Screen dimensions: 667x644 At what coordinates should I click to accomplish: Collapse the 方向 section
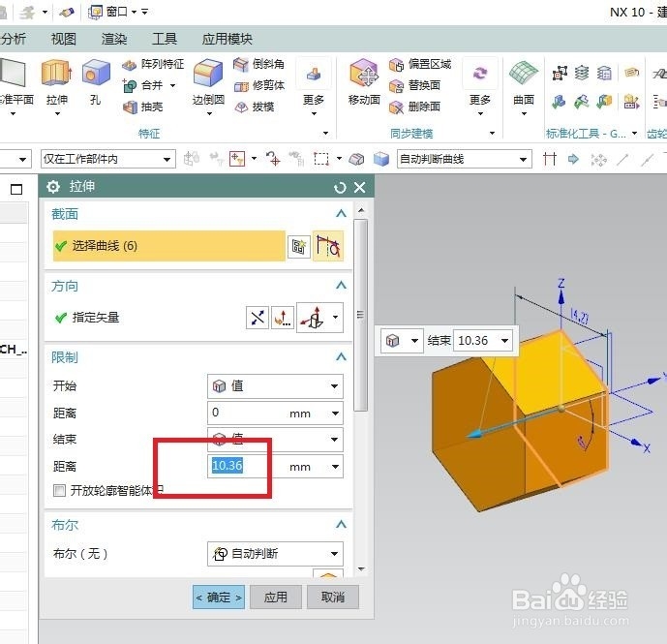(x=341, y=285)
